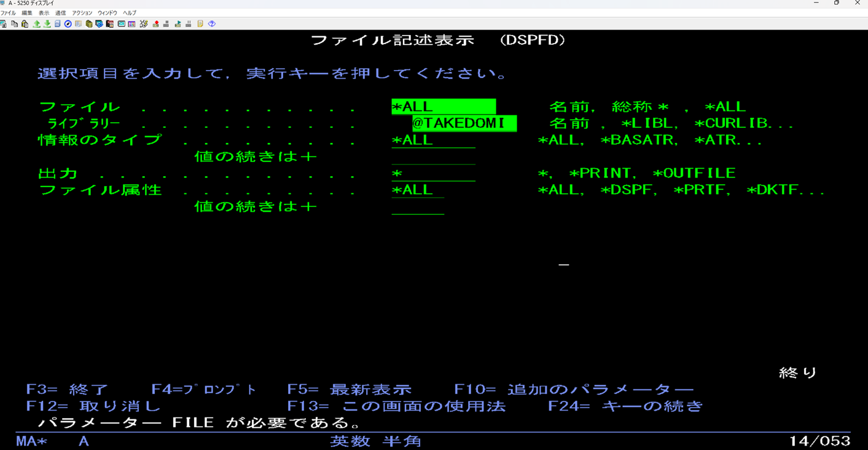
Task: Click the 終り indicator text
Action: (x=797, y=373)
